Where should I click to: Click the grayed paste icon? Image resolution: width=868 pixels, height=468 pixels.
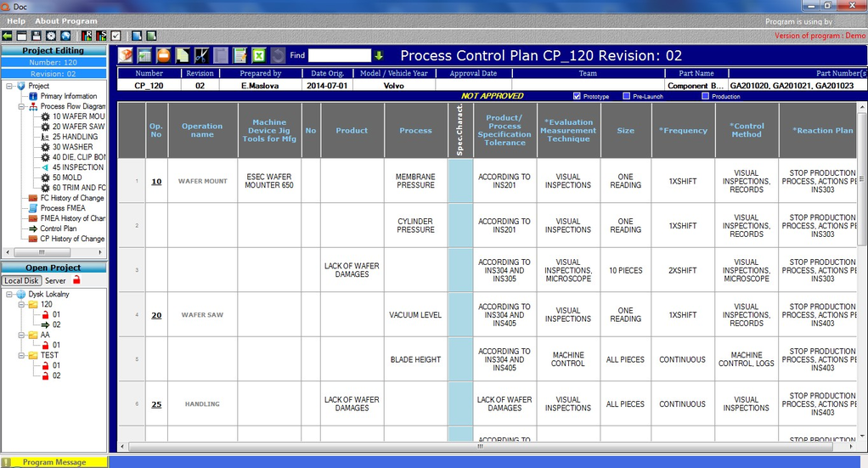[x=220, y=55]
